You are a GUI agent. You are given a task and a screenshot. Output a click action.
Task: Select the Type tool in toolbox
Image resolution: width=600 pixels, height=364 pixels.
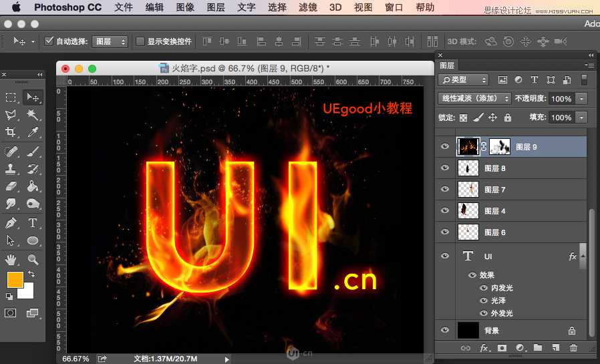pos(32,223)
